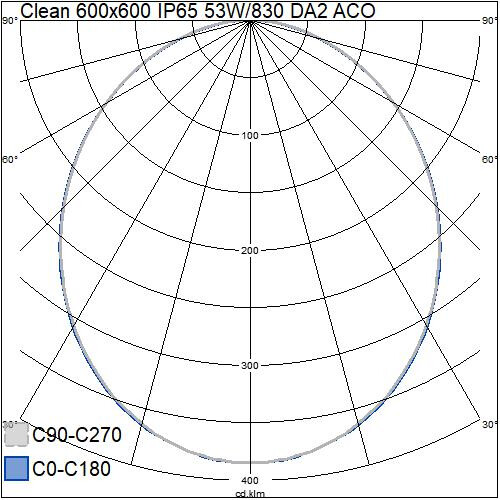Click the 200 radial scale label
The image size is (500, 500).
pyautogui.click(x=250, y=251)
